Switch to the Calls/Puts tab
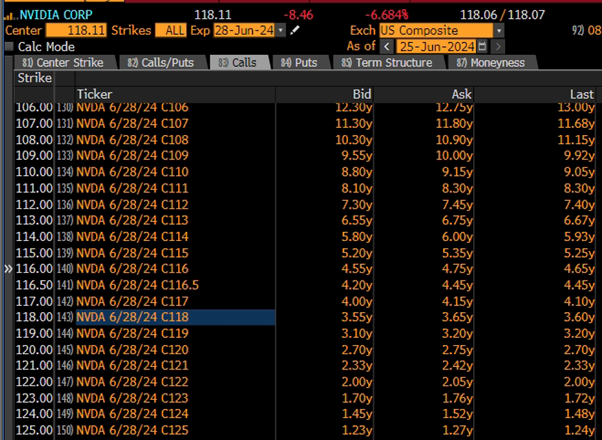The image size is (602, 440). tap(162, 63)
